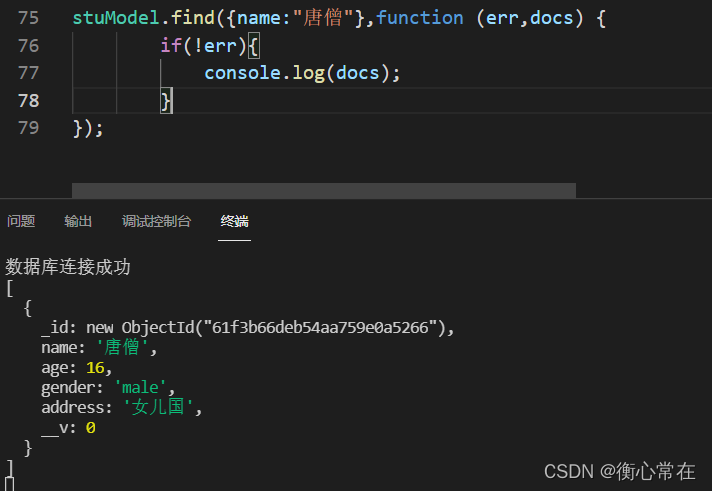Click the function keyword on line 75
Viewport: 712px width, 491px height.
[420, 18]
